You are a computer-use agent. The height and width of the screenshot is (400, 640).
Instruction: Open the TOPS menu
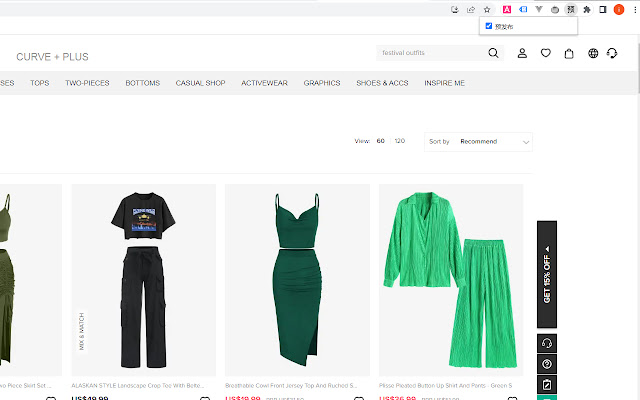[40, 83]
